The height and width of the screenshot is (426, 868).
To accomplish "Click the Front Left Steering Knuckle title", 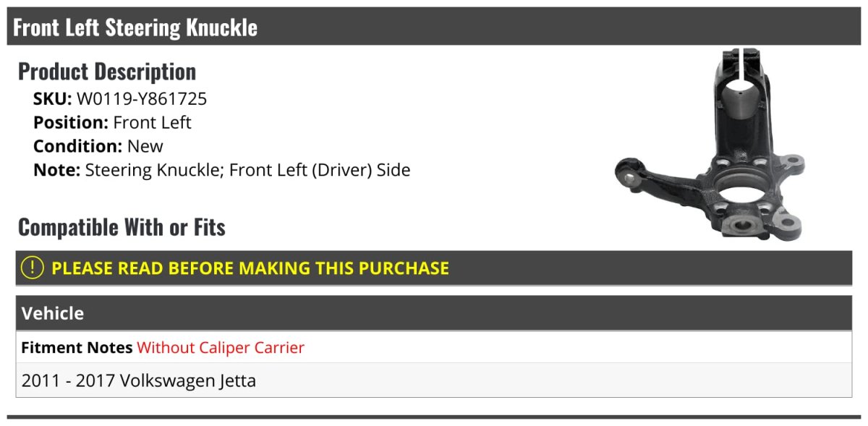I will (135, 27).
